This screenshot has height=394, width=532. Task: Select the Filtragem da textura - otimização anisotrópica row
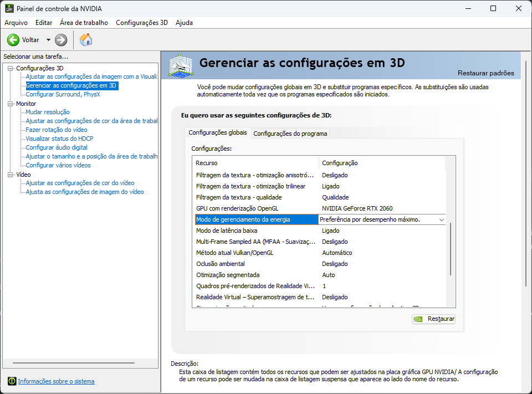[x=320, y=175]
